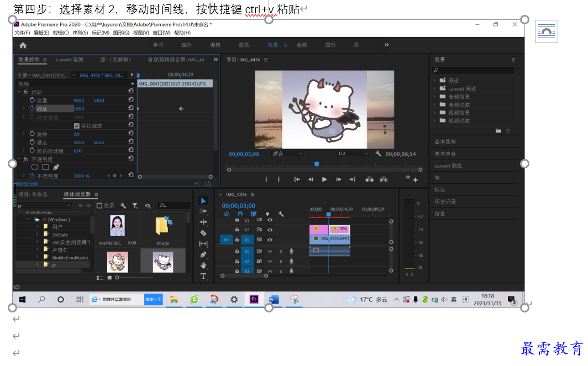The width and height of the screenshot is (588, 366).
Task: Expand the Presets folder in Effects panel
Action: point(434,81)
